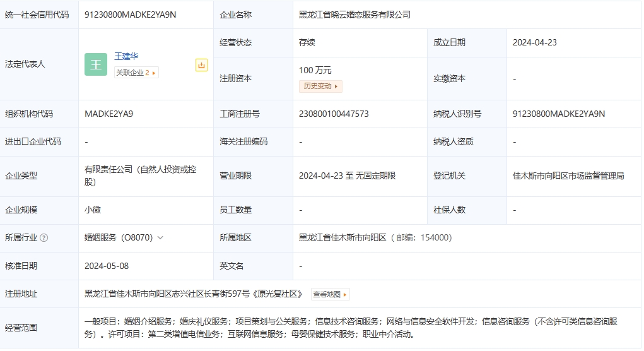Click the 工商注册号 value 230800100447573
The width and height of the screenshot is (644, 351).
334,114
